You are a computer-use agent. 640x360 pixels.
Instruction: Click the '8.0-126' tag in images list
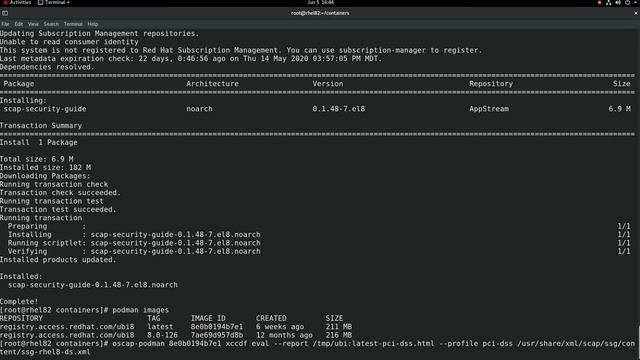pos(162,335)
